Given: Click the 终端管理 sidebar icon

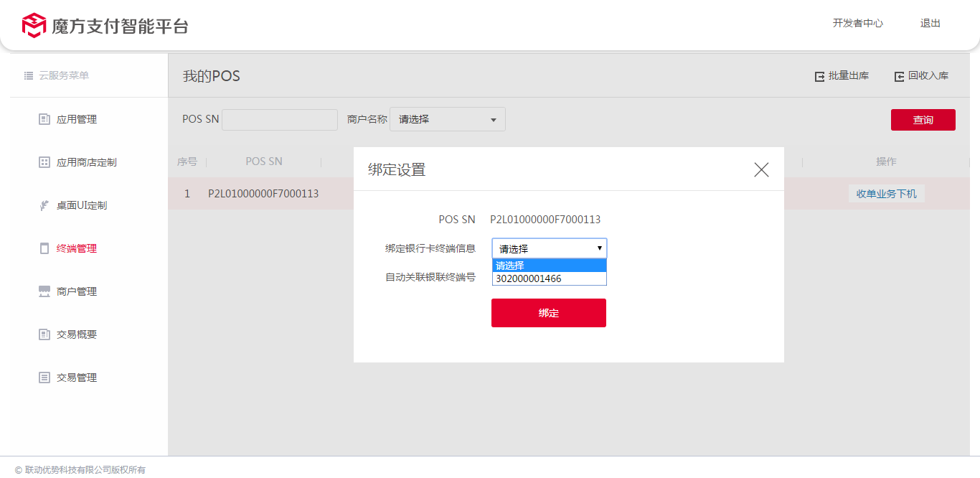Looking at the screenshot, I should (44, 248).
